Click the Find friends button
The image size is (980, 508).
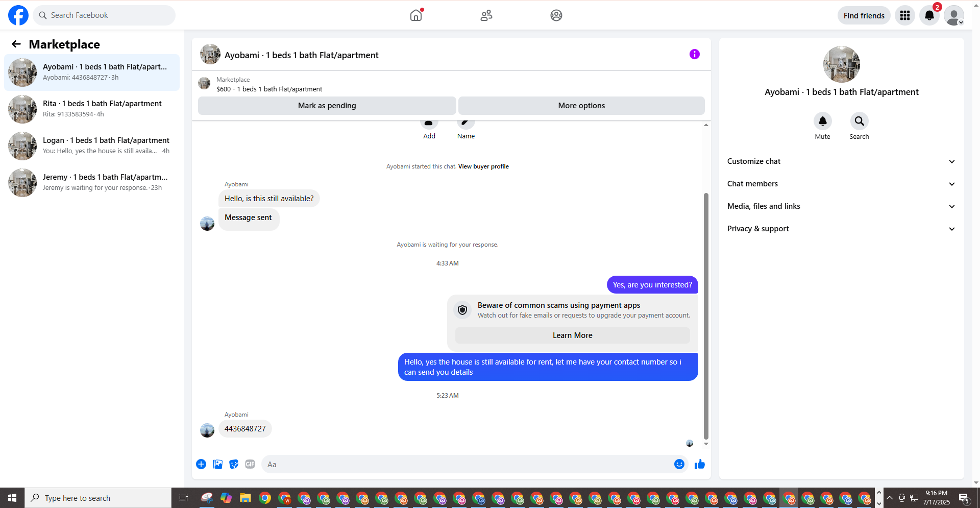[x=864, y=15]
